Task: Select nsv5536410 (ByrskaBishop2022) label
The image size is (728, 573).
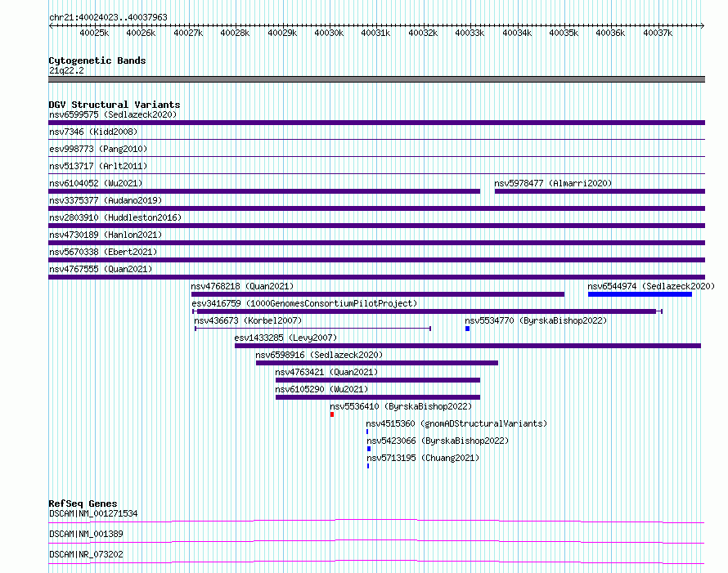Action: point(401,406)
